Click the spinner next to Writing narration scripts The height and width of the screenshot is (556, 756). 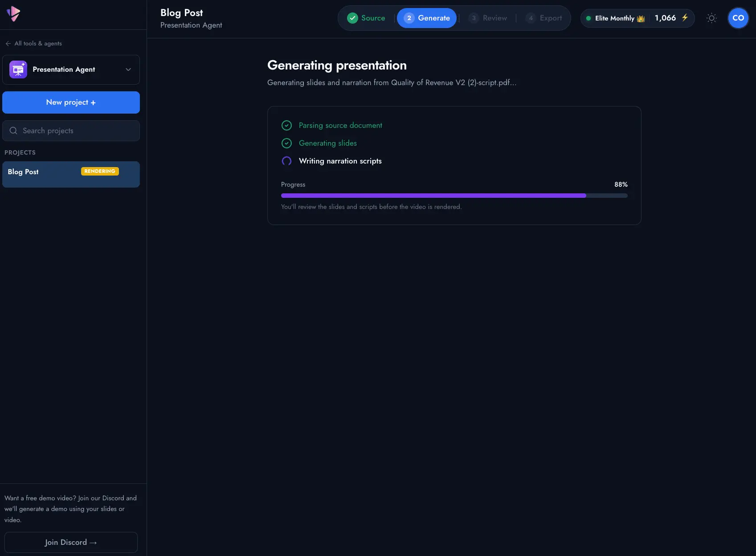(x=287, y=161)
